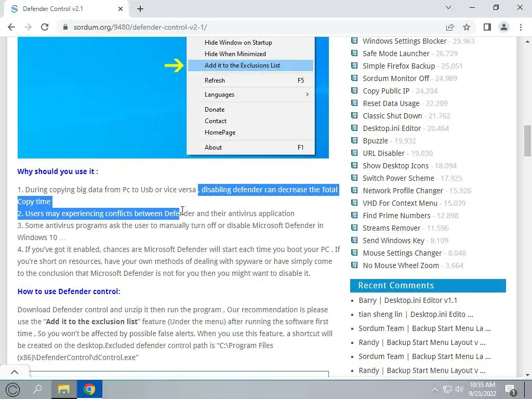Open a new browser tab
The image size is (532, 399).
[140, 9]
